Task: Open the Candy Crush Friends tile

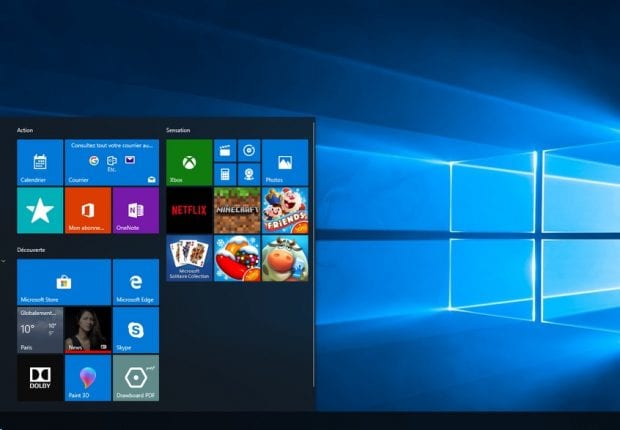Action: [285, 210]
